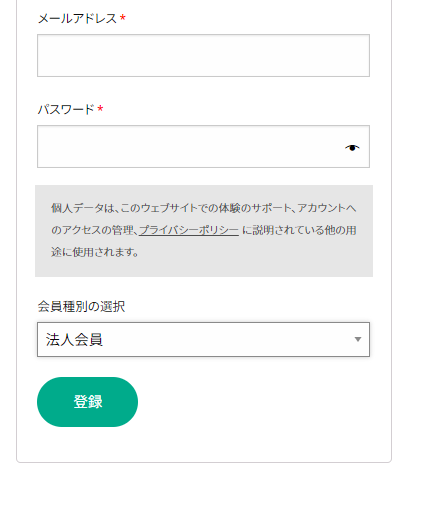Open the 会員種別の選択 dropdown
The image size is (432, 515).
click(203, 339)
